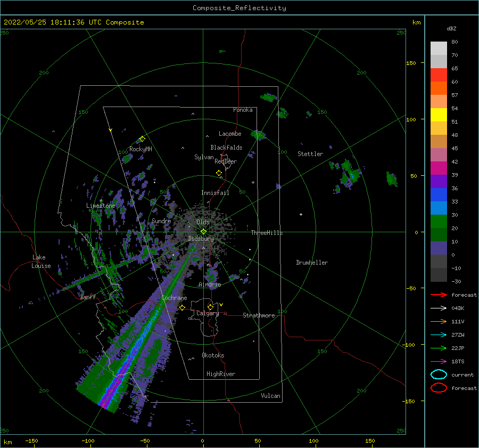Click the 80 dBZ light gray swatch
Image resolution: width=479 pixels, height=448 pixels.
[x=439, y=48]
